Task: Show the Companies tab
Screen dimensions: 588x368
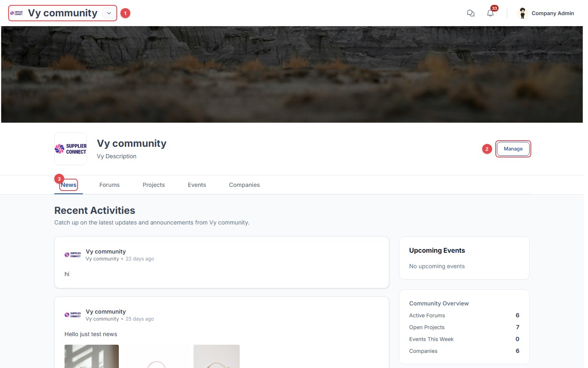Action: [244, 185]
